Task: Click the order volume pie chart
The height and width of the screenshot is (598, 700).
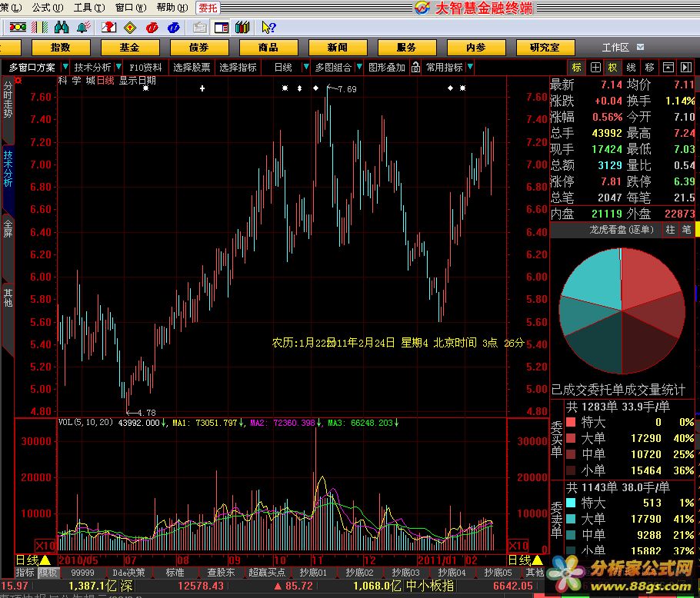Action: [622, 311]
